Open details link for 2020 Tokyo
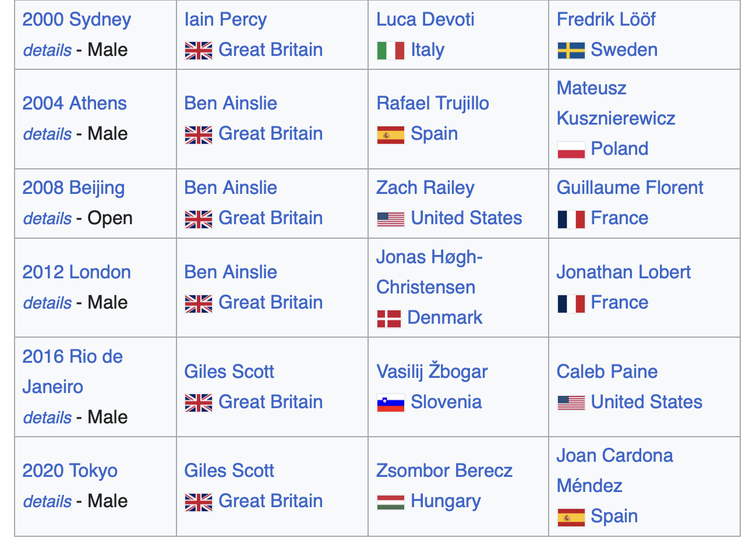756x545 pixels. tap(47, 501)
